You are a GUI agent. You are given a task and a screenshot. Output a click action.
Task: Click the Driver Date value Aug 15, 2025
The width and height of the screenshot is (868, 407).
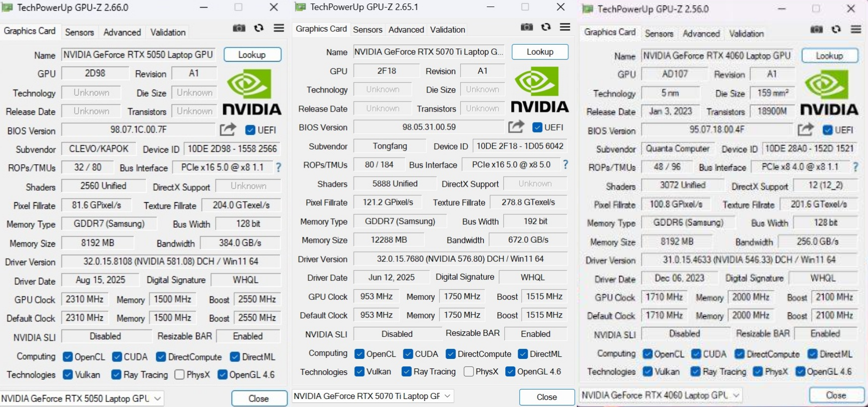[x=101, y=280]
